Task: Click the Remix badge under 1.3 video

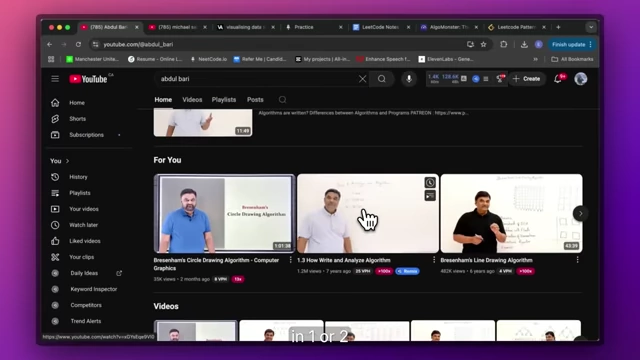Action: click(x=407, y=271)
